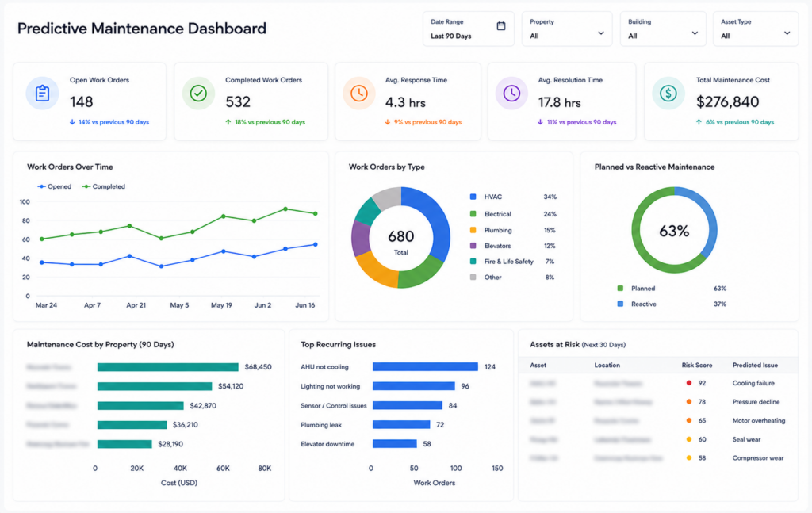Click the Fire & Life Safety teal swatch

(x=473, y=262)
